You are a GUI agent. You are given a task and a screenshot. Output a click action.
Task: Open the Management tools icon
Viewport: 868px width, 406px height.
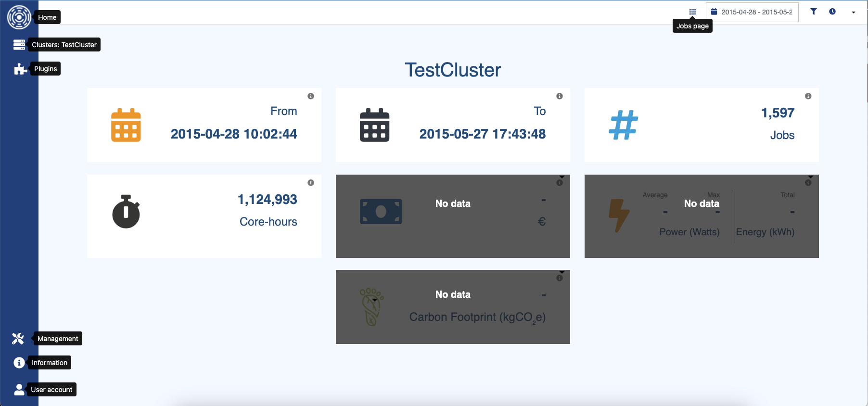pos(18,339)
